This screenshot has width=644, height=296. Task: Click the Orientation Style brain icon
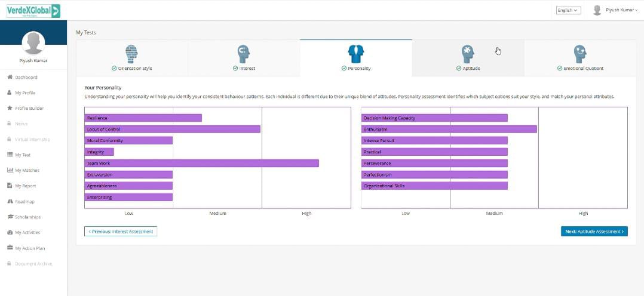tap(131, 54)
